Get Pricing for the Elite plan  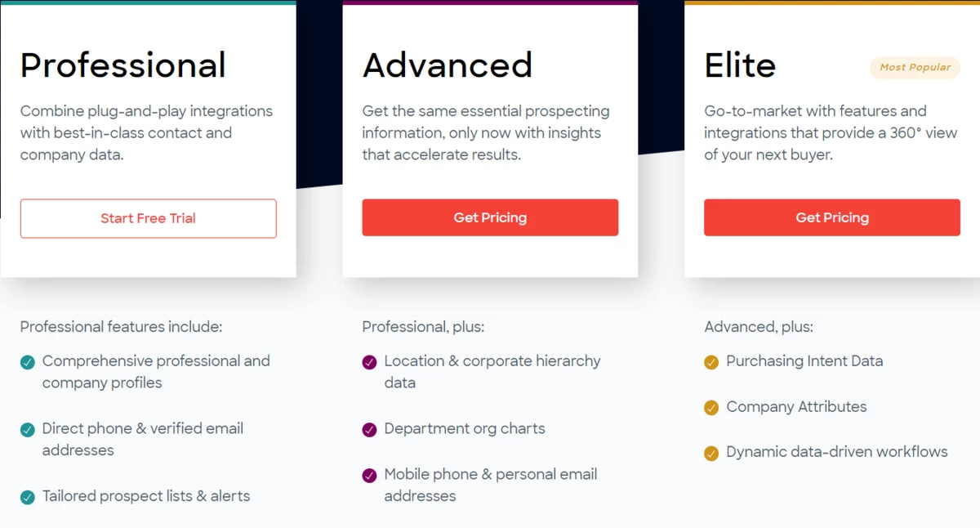[x=832, y=217]
